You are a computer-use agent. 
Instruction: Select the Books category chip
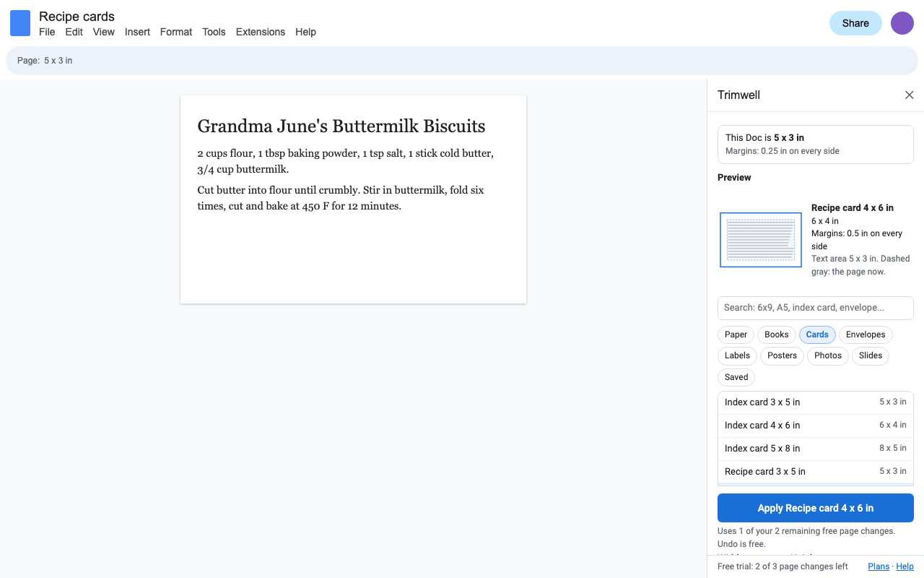pos(777,335)
